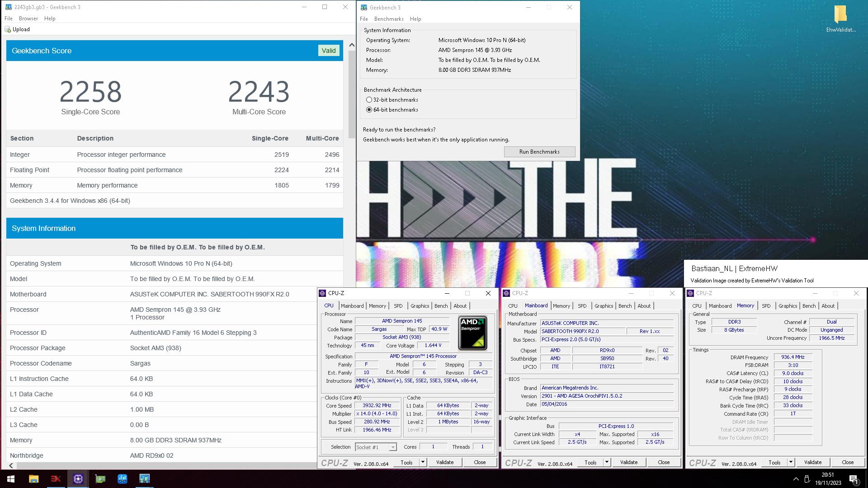The image size is (868, 488).
Task: Switch to SPD tab in the CPU-Z CPU window
Action: tap(398, 306)
